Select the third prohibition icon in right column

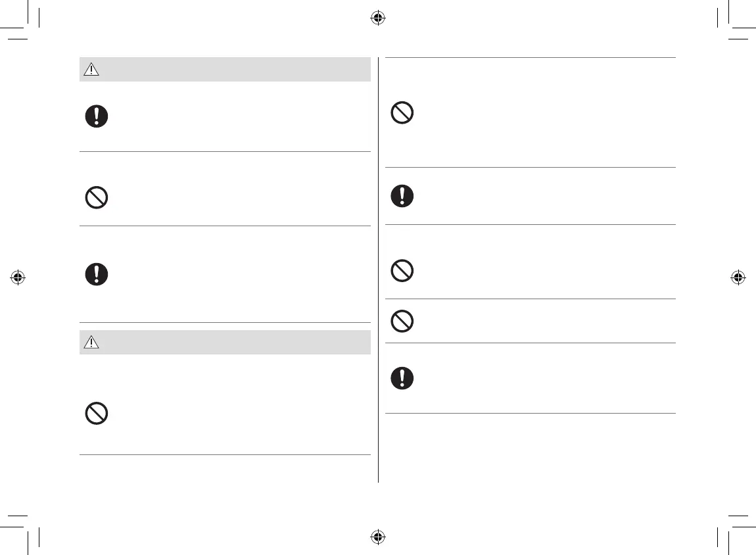pos(402,321)
